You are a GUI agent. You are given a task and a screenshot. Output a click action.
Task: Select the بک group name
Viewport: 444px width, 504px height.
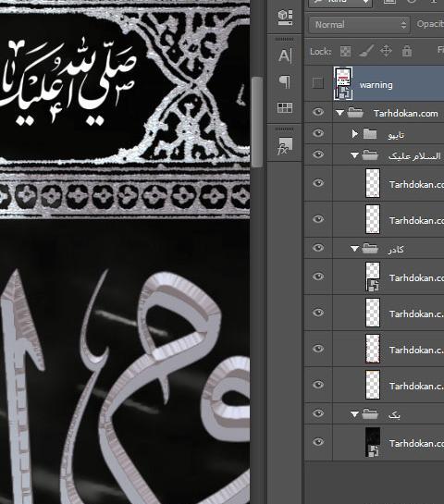394,415
